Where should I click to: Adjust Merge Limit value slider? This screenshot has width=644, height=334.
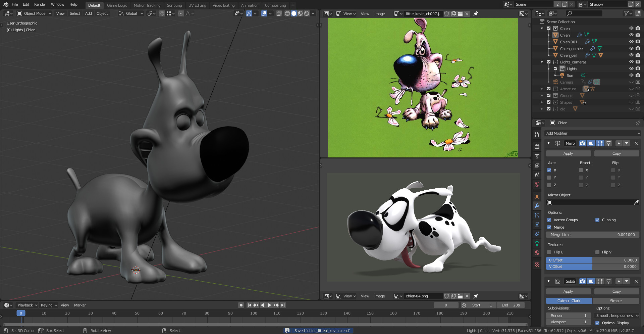[592, 235]
